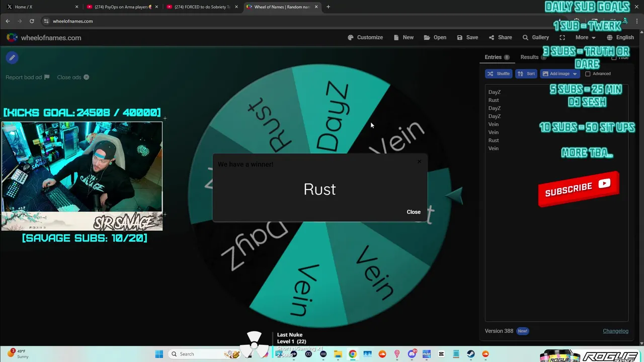Close the Wheel of Names browser tab
644x362 pixels.
[316, 7]
